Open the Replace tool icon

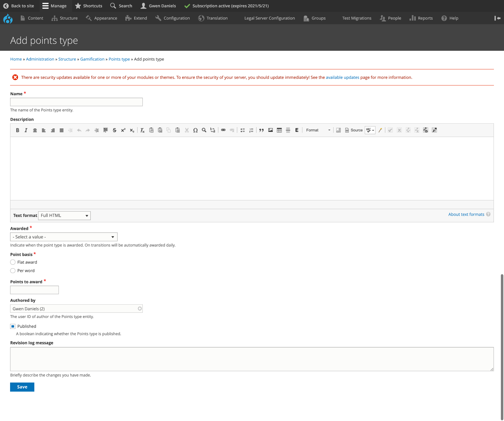pos(213,130)
